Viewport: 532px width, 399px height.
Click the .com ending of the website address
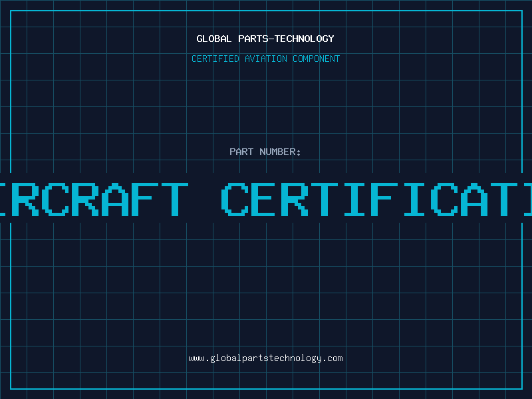pyautogui.click(x=333, y=358)
